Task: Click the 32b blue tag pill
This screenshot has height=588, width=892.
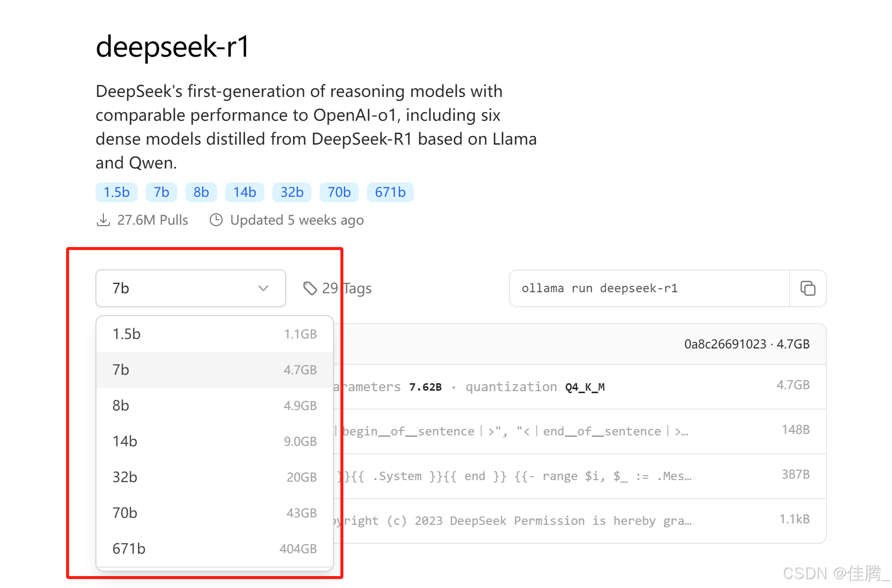Action: coord(292,192)
